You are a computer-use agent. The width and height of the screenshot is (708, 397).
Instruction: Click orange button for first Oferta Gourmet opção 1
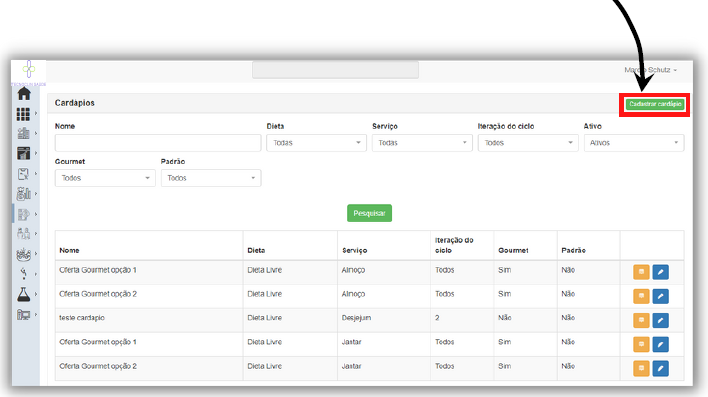(641, 272)
